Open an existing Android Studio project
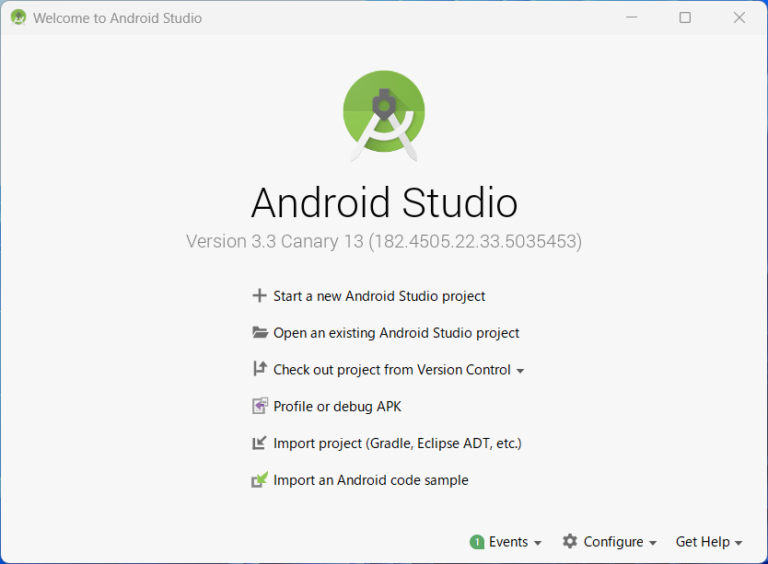The height and width of the screenshot is (564, 768). [396, 333]
